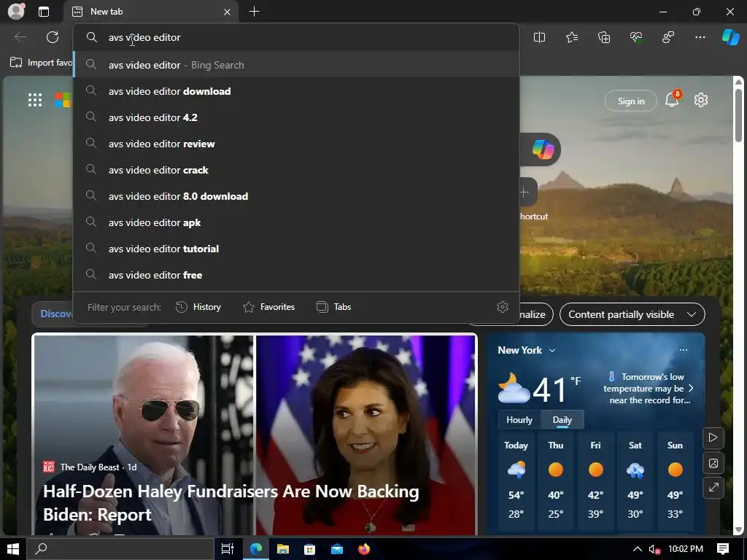Image resolution: width=747 pixels, height=560 pixels.
Task: Select 'avs video editor download' suggestion
Action: 296,91
